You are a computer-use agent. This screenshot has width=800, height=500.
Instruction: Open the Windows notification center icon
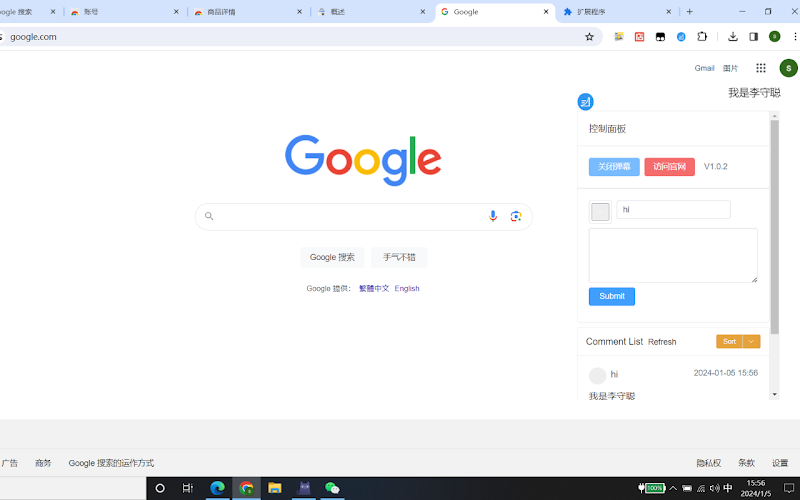pyautogui.click(x=789, y=488)
